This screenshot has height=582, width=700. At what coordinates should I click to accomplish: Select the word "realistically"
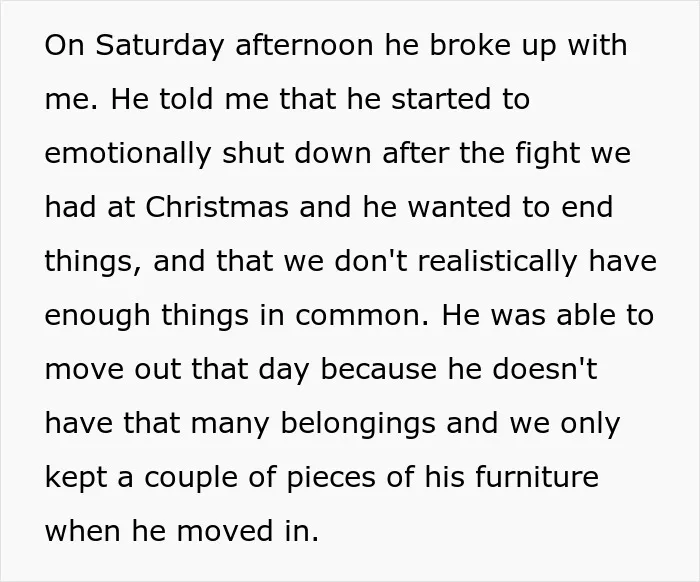(x=497, y=262)
